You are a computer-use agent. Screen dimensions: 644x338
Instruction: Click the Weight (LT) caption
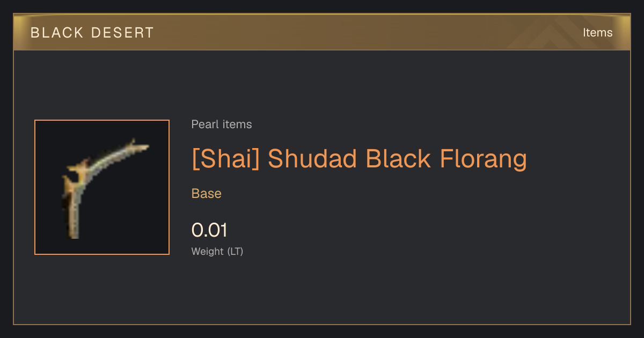pos(217,251)
